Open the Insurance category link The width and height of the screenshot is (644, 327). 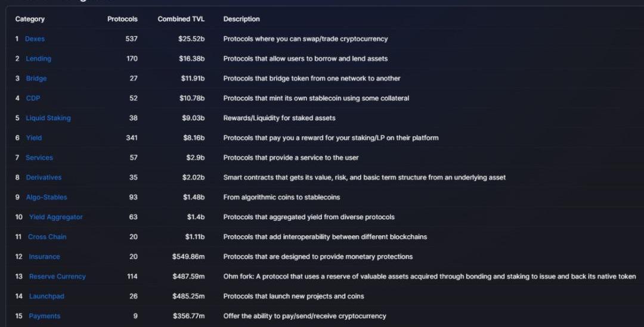coord(44,257)
